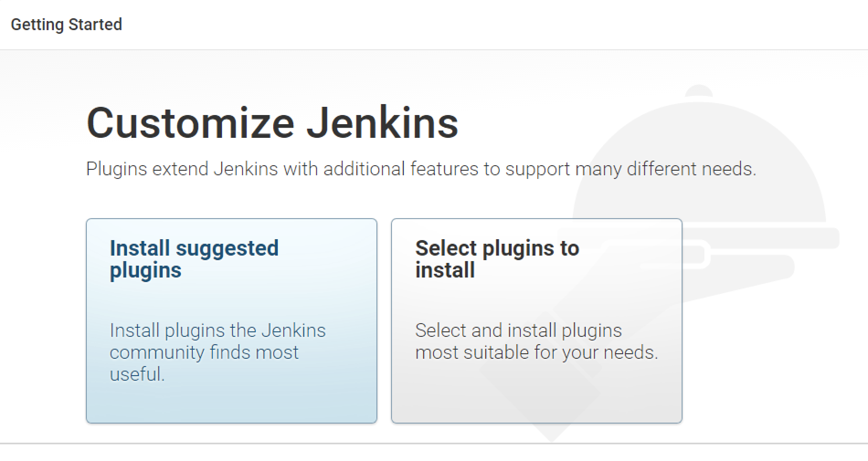
Task: Click the word "Jenkins" in main heading
Action: pyautogui.click(x=382, y=123)
